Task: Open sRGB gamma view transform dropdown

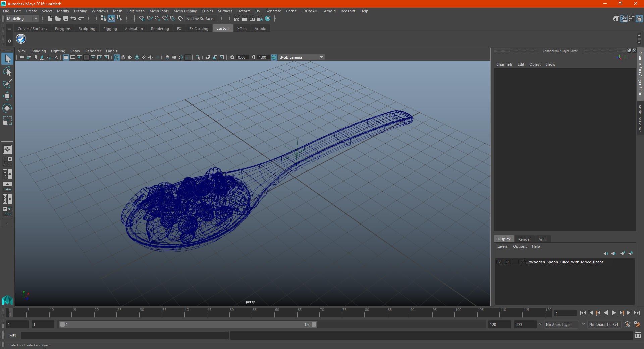Action: pyautogui.click(x=301, y=57)
